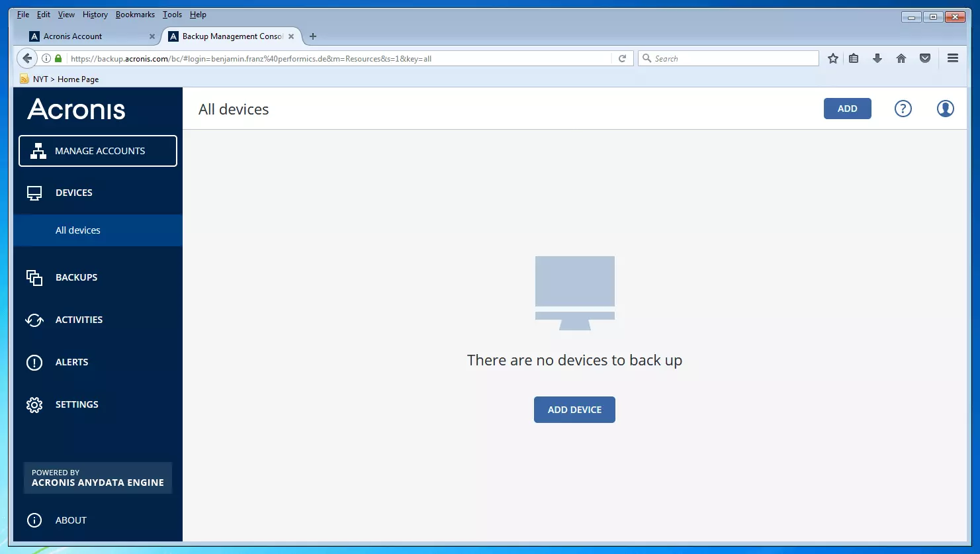Click the green padlock security icon
Screen dimensions: 980x554
(58, 58)
